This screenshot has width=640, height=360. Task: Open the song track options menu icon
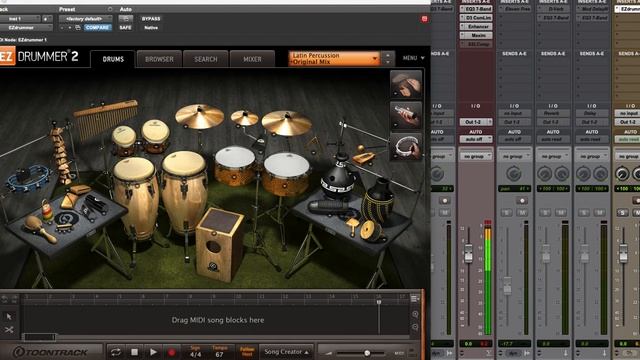[x=415, y=299]
